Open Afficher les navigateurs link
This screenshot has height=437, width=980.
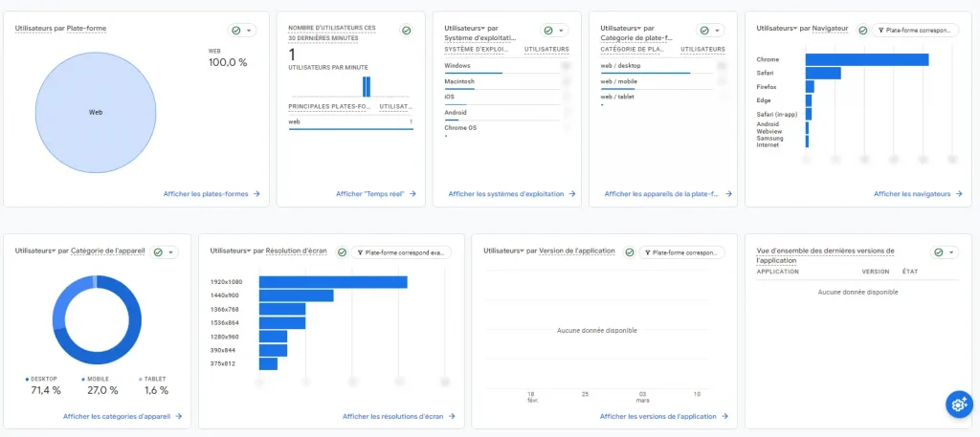[x=918, y=194]
